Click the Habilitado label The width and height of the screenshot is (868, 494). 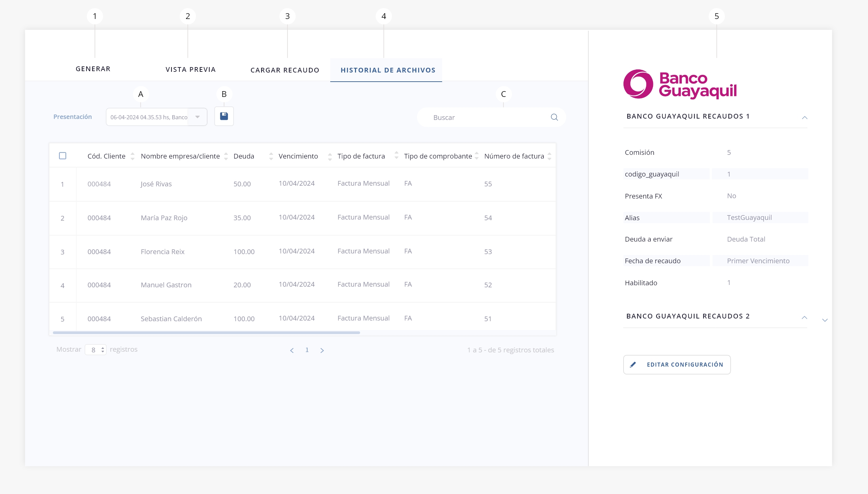(x=641, y=283)
